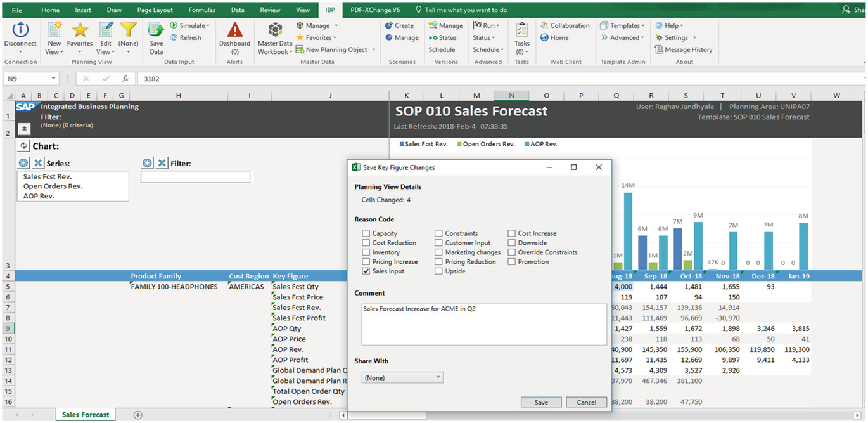Enable the Customer Input checkbox
Image resolution: width=868 pixels, height=423 pixels.
point(437,242)
